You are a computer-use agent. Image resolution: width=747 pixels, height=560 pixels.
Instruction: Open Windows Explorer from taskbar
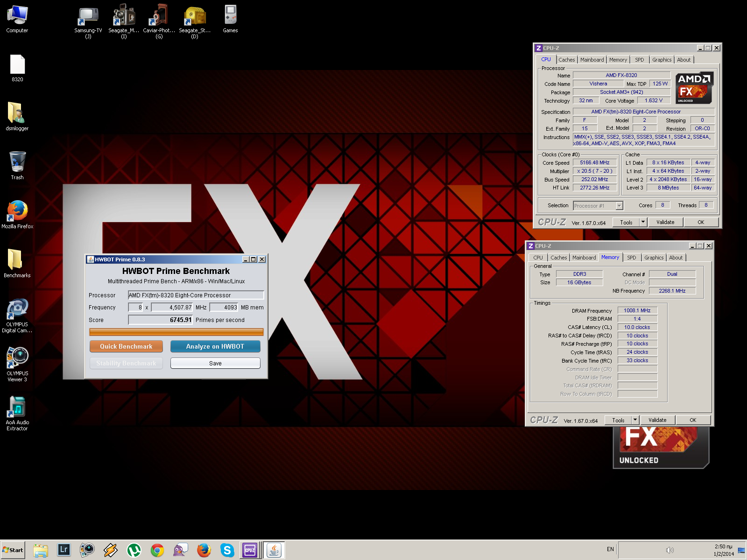(41, 550)
